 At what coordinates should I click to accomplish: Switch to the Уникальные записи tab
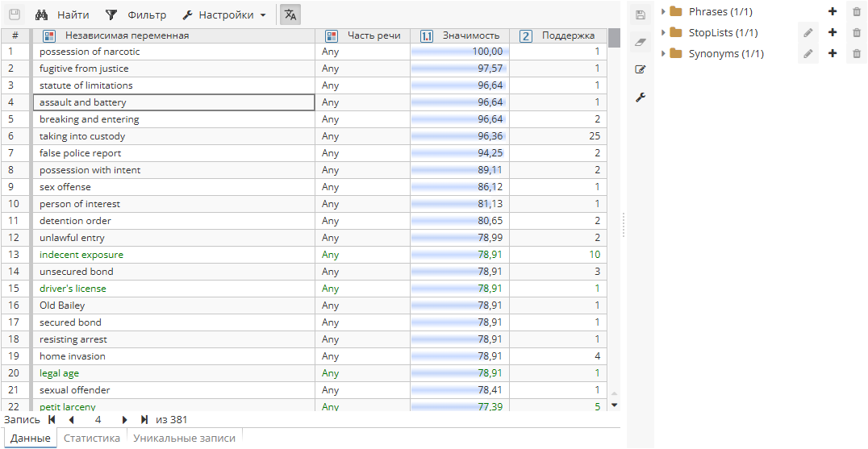click(185, 438)
